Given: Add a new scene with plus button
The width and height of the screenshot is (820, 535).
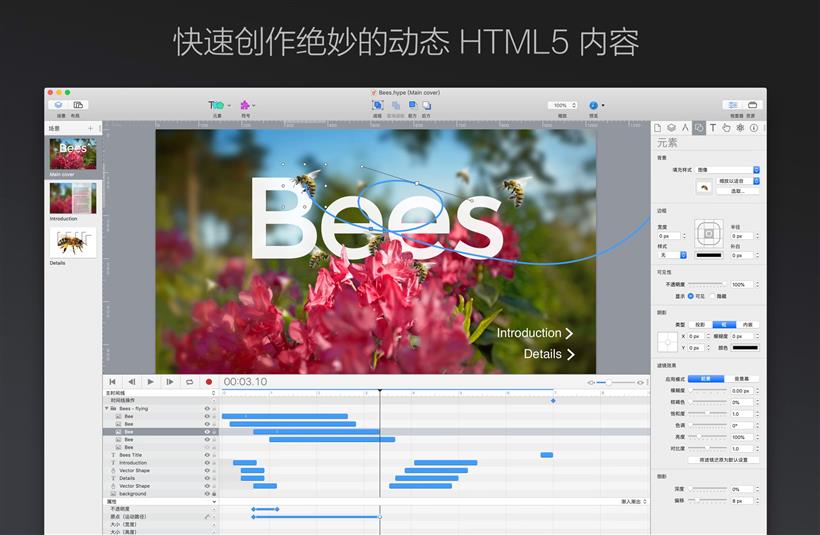Looking at the screenshot, I should click(x=90, y=128).
